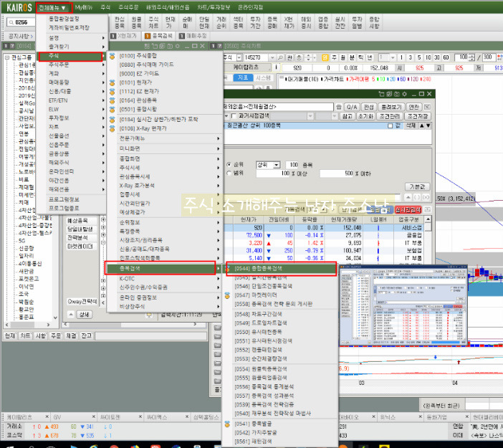The width and height of the screenshot is (503, 448).
Task: Click medal icon next to [0108] X-Ray 현재가
Action: [112, 129]
